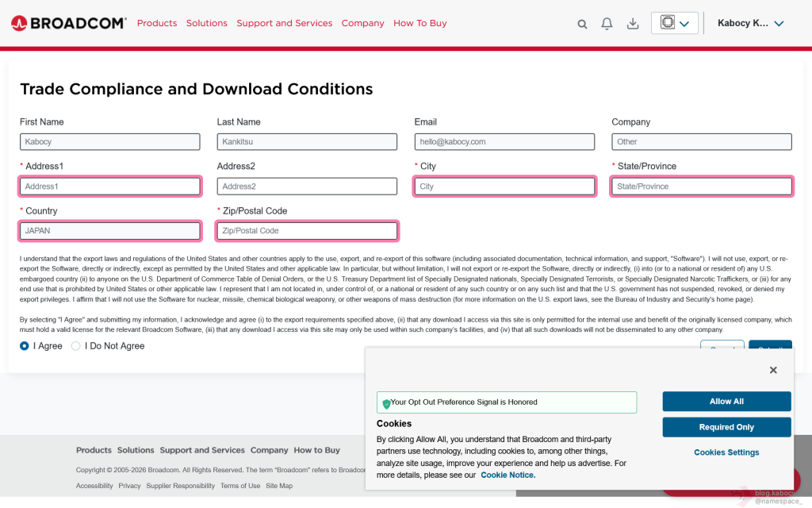Focus the Address1 input field
Screen dimensions: 812x508
click(110, 187)
